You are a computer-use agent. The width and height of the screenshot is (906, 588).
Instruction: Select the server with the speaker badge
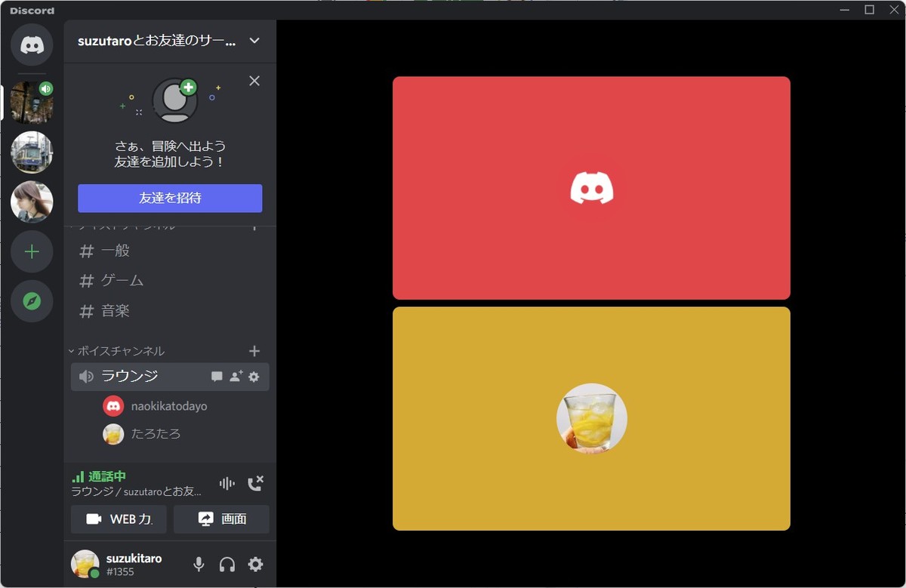[x=32, y=103]
